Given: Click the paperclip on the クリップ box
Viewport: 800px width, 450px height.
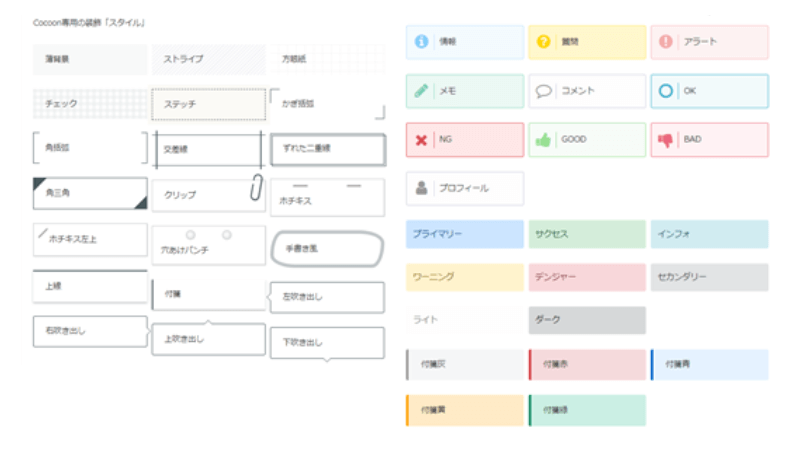Looking at the screenshot, I should click(x=255, y=188).
